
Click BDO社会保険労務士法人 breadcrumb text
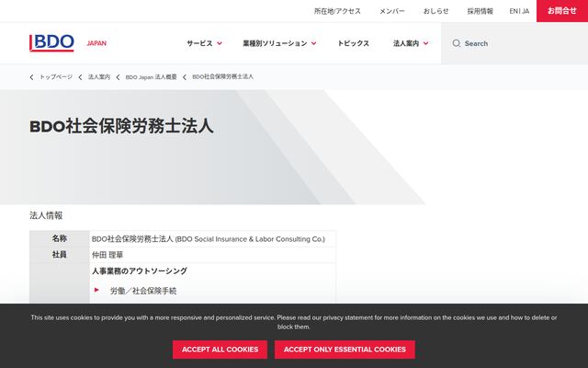click(222, 77)
